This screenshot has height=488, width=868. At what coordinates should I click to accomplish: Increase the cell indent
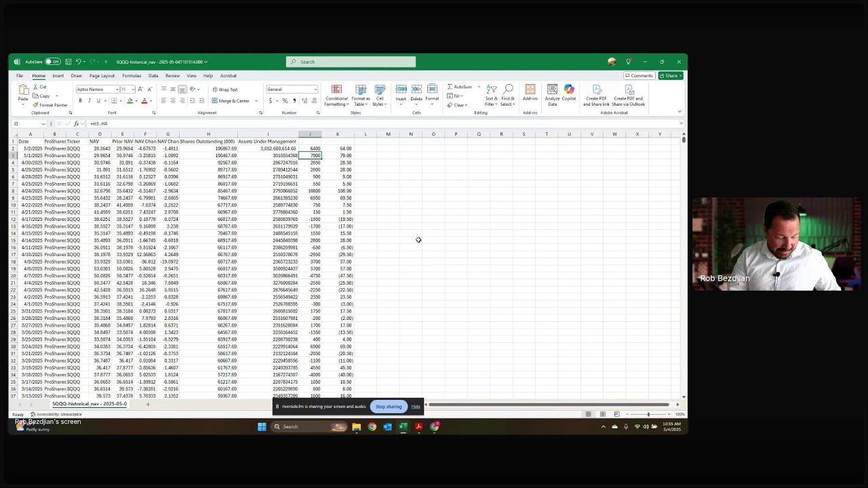(x=201, y=101)
